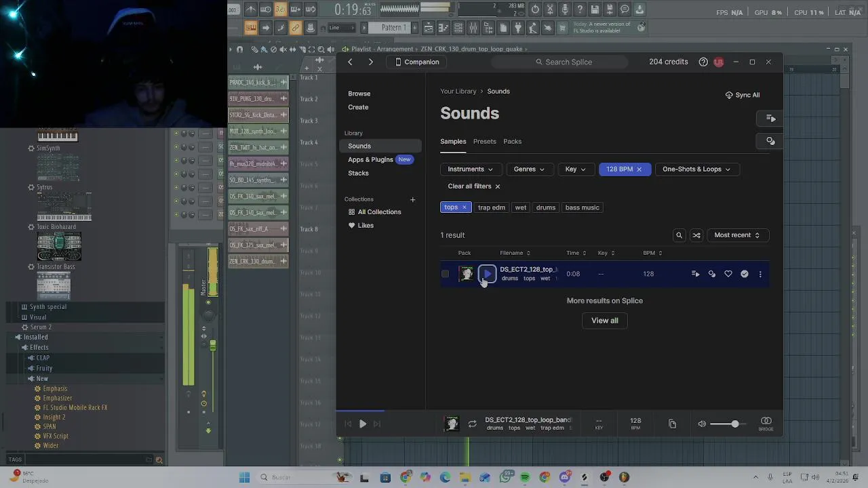
Task: Open the Key filter dropdown
Action: coord(575,169)
